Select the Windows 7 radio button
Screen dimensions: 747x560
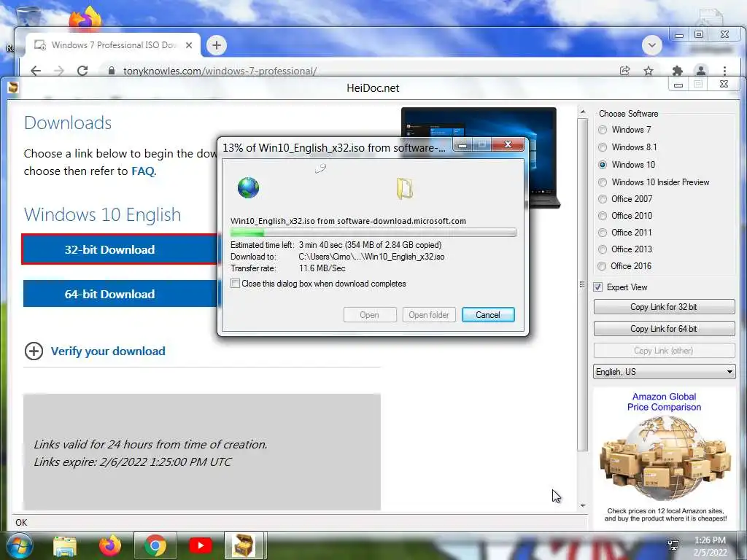click(x=603, y=130)
